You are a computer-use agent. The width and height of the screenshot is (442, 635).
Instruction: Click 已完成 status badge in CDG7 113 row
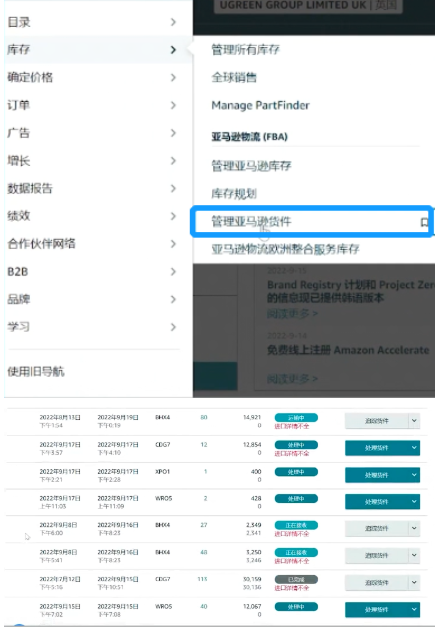click(296, 580)
